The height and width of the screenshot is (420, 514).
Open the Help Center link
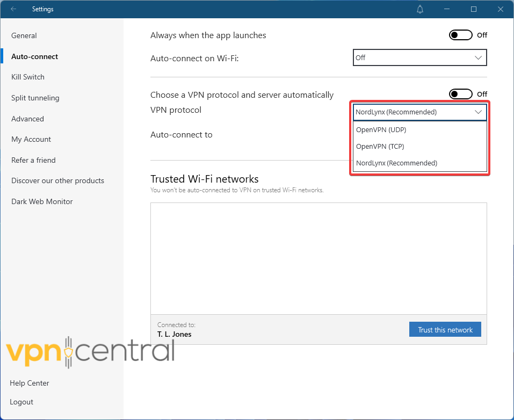30,383
